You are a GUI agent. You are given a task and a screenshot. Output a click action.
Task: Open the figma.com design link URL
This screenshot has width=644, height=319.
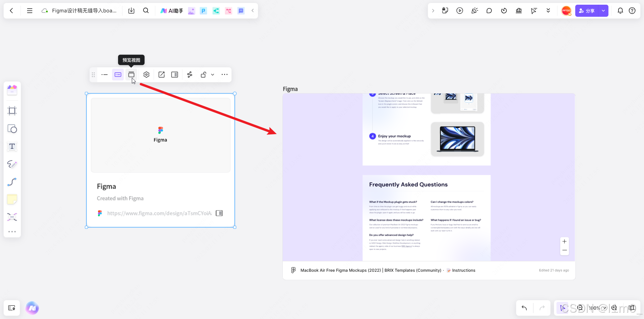coord(160,213)
